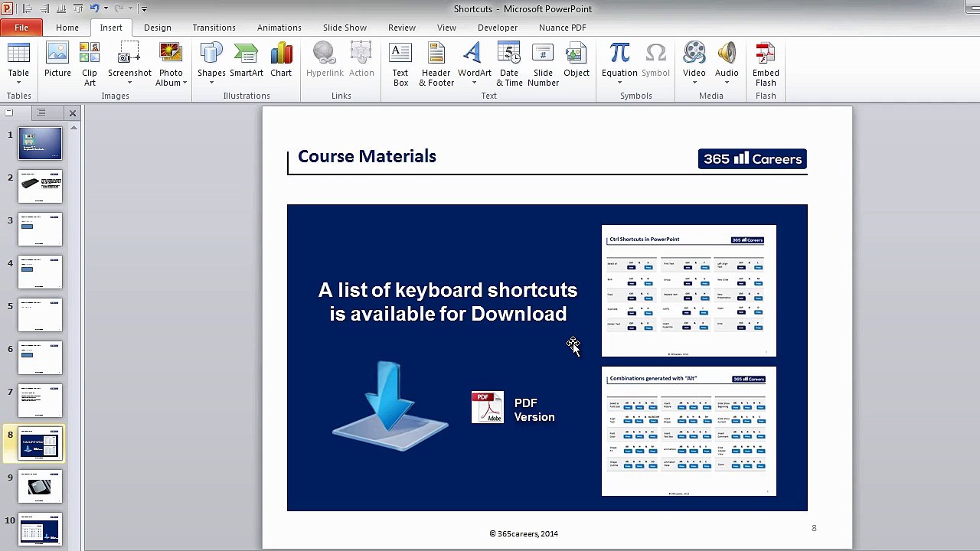Screen dimensions: 980x551
Task: Expand the WordArt dropdown arrow
Action: point(474,83)
